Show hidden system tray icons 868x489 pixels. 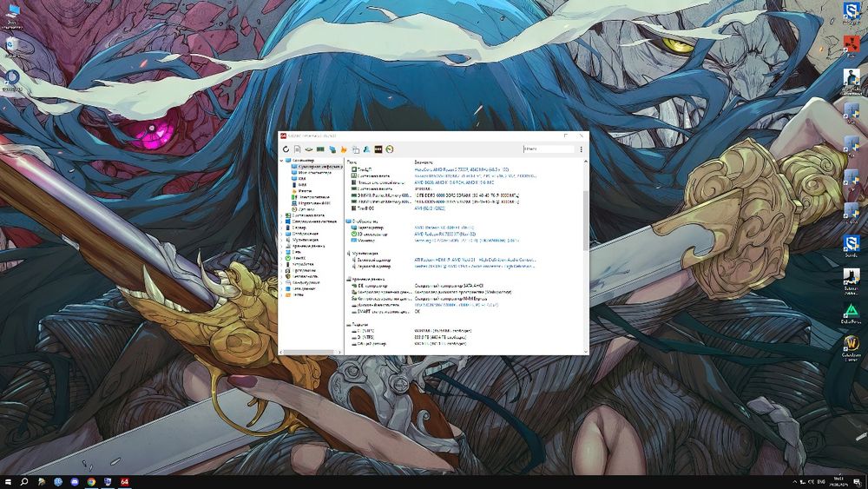coord(795,482)
